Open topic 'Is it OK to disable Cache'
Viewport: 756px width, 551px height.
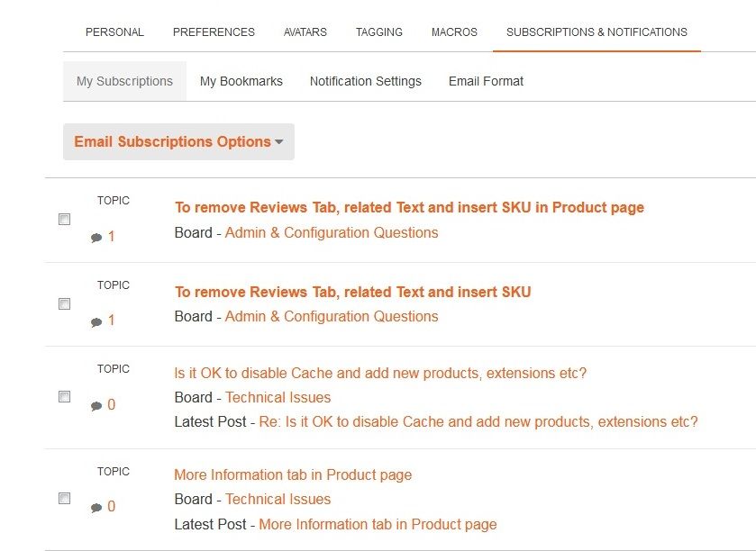379,374
